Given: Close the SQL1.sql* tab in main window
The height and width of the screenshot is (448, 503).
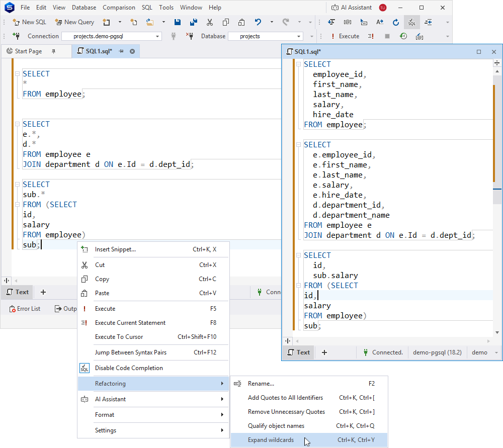Looking at the screenshot, I should 132,51.
